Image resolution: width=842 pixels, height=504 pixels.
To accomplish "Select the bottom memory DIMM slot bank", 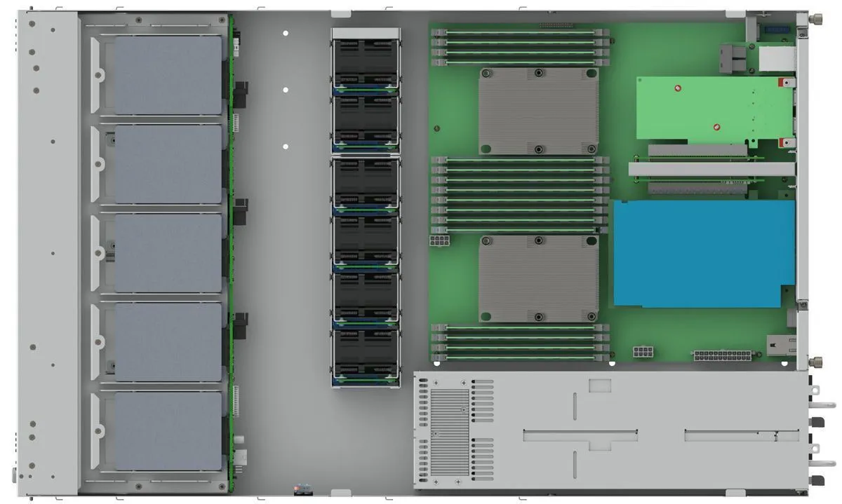I will [x=519, y=342].
